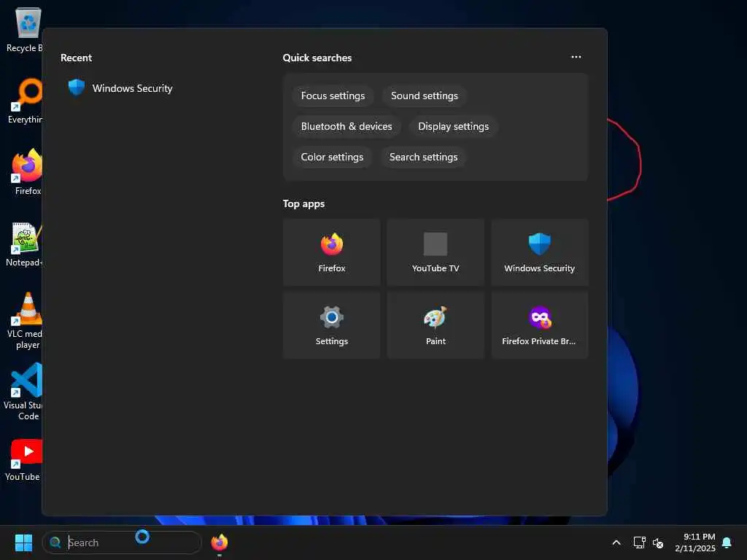Launch Paint from Top apps

pos(436,325)
